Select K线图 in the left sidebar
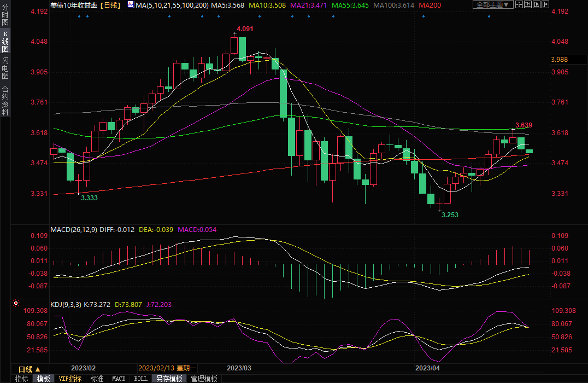 (x=5, y=42)
